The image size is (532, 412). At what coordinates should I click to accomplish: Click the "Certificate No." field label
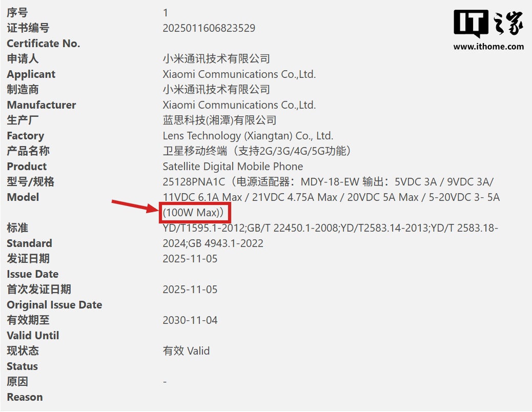[44, 44]
